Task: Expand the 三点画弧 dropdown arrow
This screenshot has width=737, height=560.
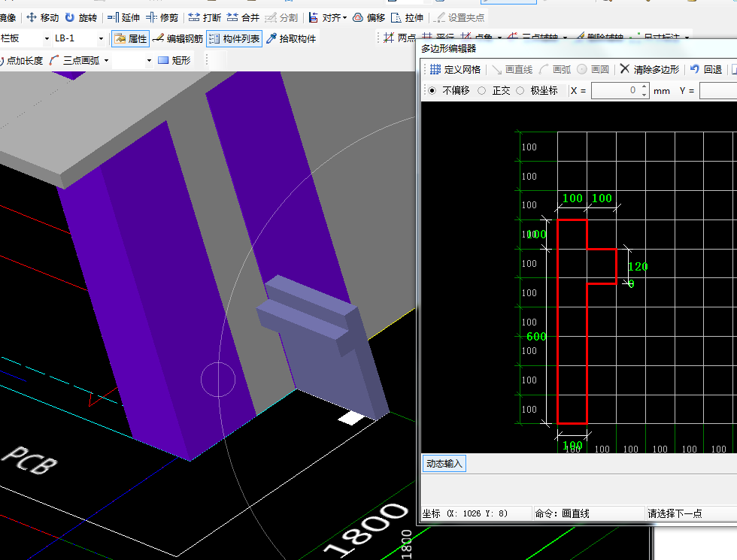Action: 107,61
